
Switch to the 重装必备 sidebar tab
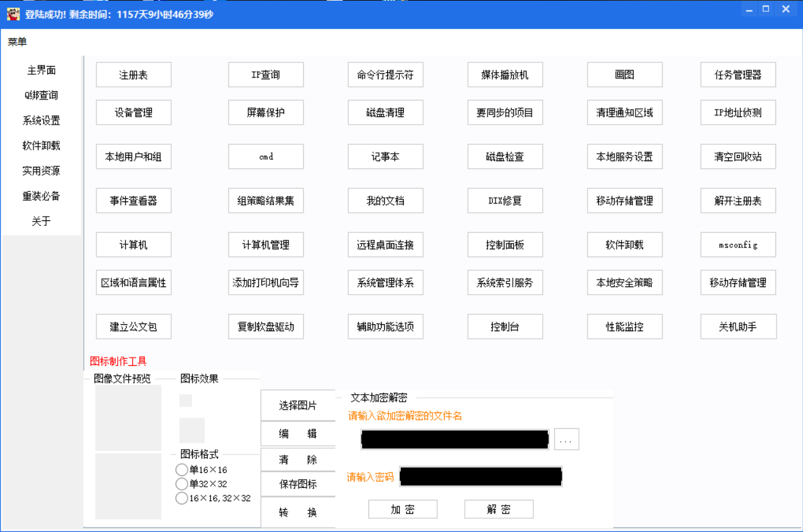click(42, 196)
